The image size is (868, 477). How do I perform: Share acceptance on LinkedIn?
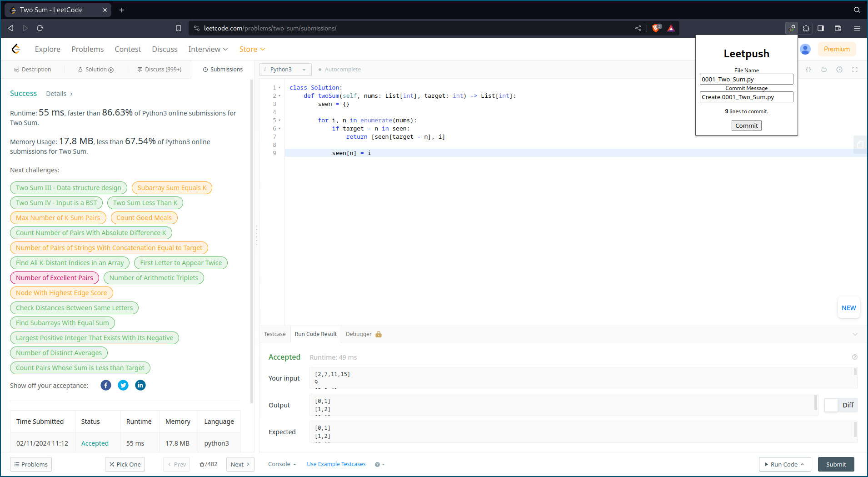(x=140, y=385)
